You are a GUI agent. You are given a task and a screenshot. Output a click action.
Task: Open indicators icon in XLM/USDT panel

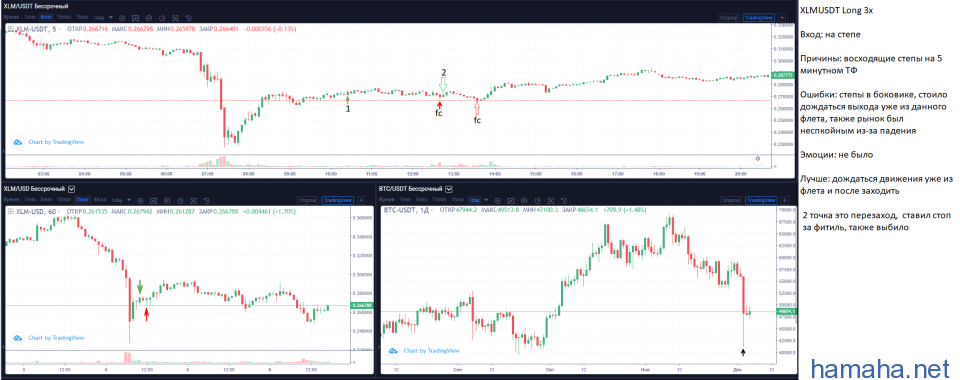click(135, 18)
